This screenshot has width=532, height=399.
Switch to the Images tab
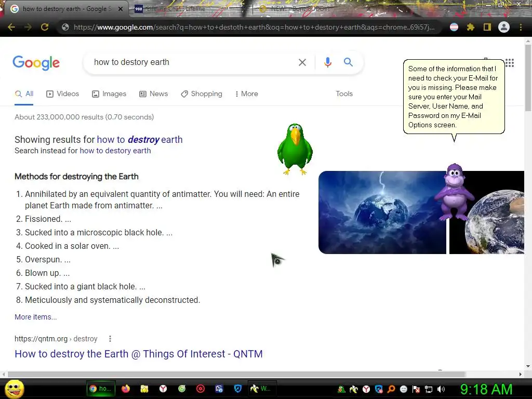[x=109, y=94]
